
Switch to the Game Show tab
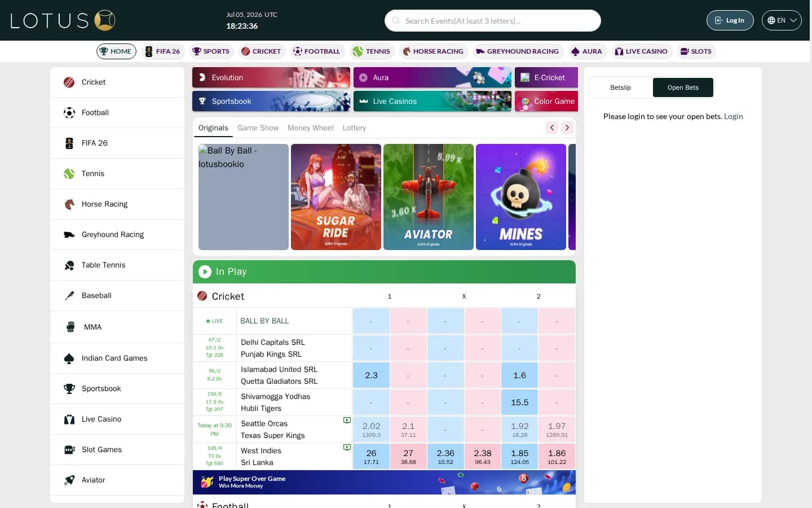(258, 128)
